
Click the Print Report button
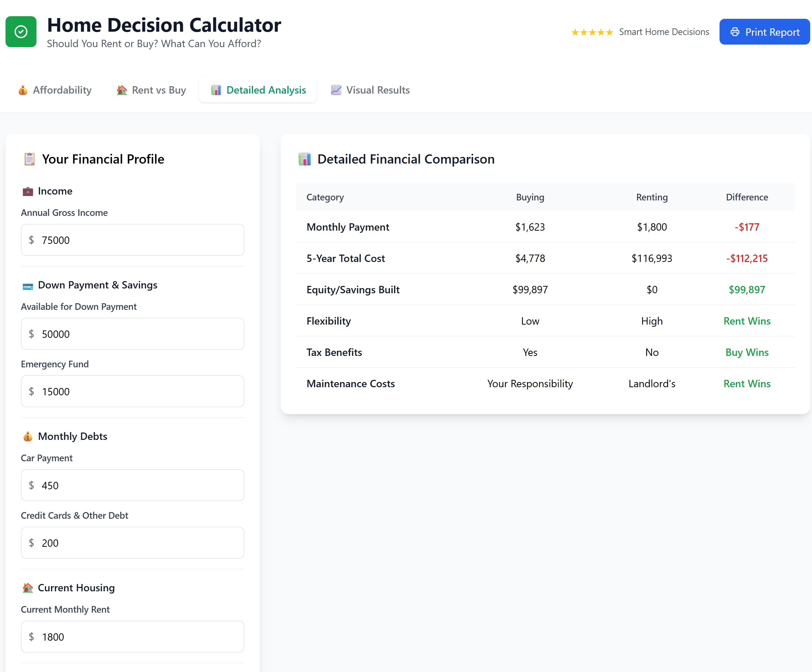[764, 32]
